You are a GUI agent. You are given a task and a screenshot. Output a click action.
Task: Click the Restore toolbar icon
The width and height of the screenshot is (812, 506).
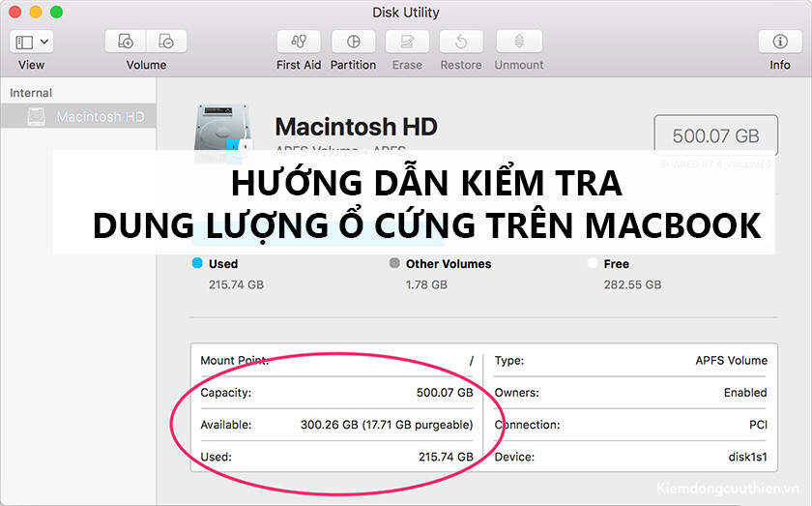461,42
